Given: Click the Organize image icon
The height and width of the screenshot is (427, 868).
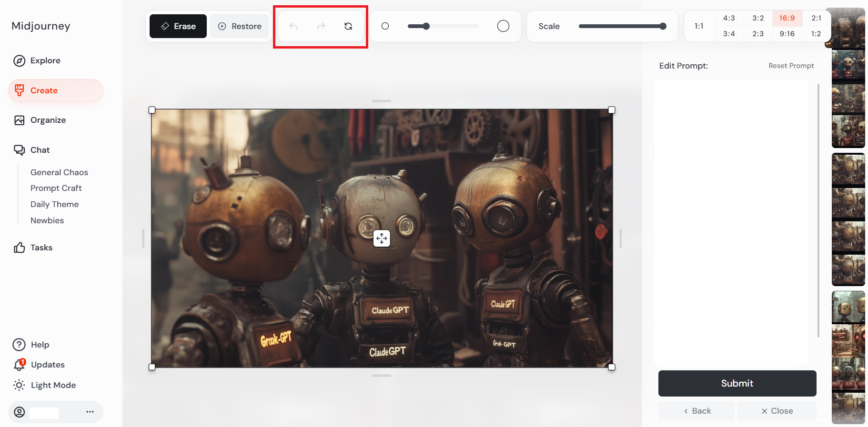Looking at the screenshot, I should click(x=19, y=120).
